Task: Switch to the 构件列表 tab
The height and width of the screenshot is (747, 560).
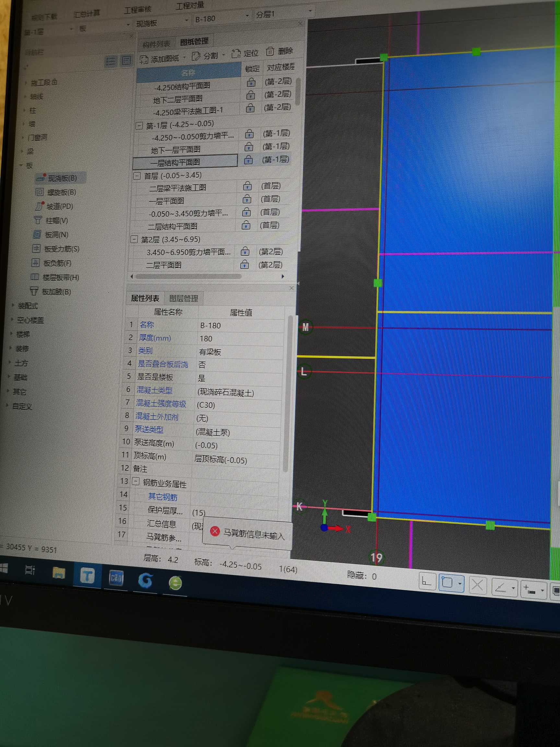Action: pyautogui.click(x=156, y=44)
